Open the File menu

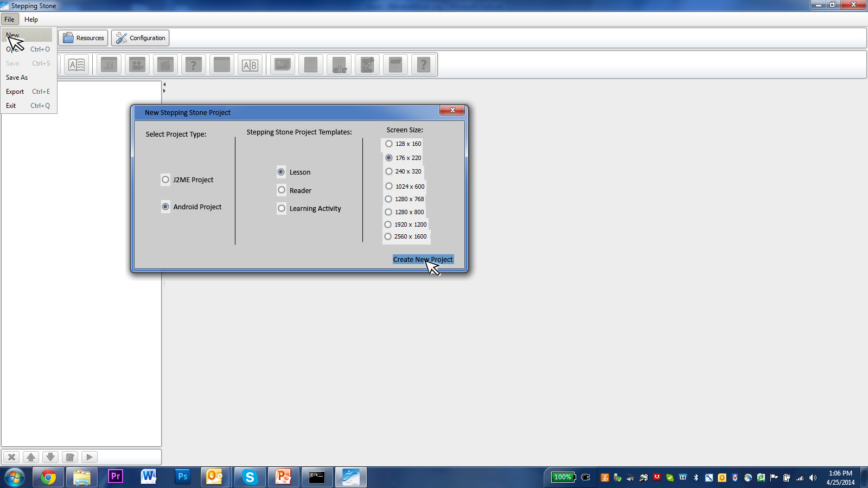[x=10, y=19]
